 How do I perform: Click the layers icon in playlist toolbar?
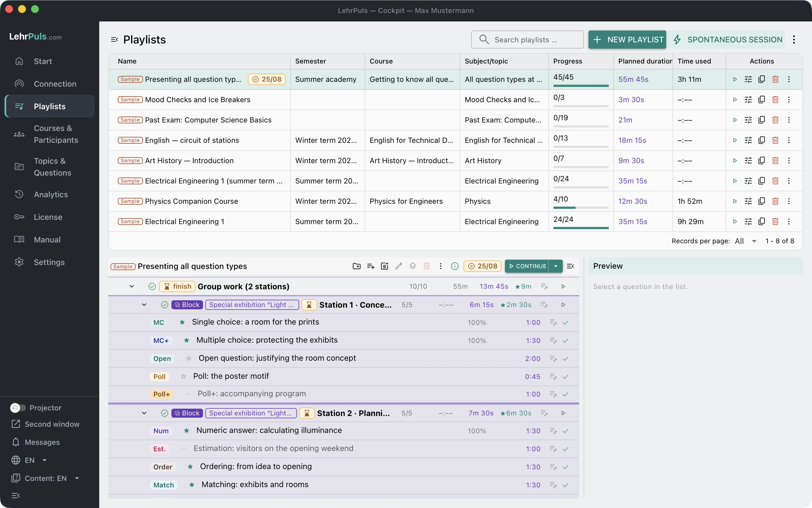click(x=413, y=266)
